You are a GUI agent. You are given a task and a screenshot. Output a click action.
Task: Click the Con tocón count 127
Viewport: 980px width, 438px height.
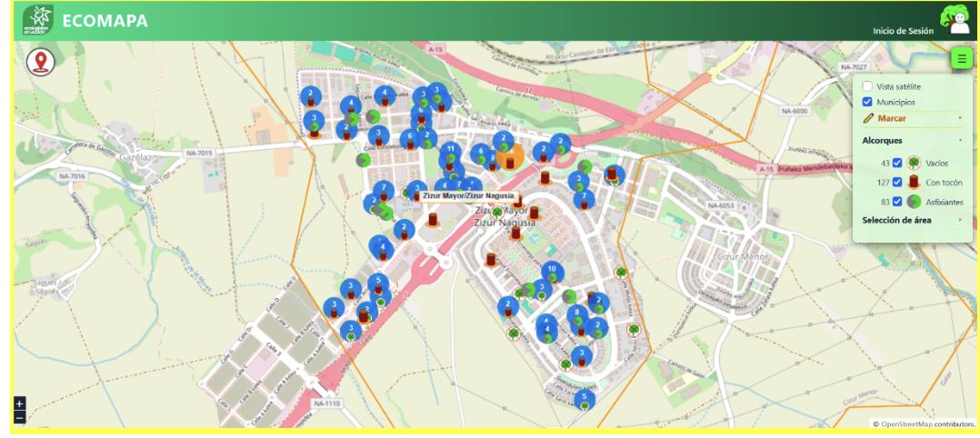pyautogui.click(x=883, y=183)
